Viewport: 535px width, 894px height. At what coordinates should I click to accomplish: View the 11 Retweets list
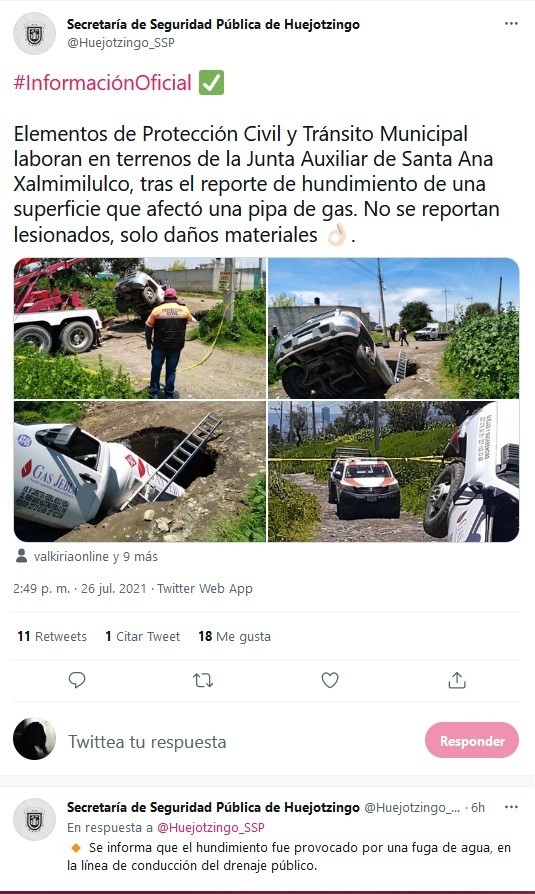[52, 636]
